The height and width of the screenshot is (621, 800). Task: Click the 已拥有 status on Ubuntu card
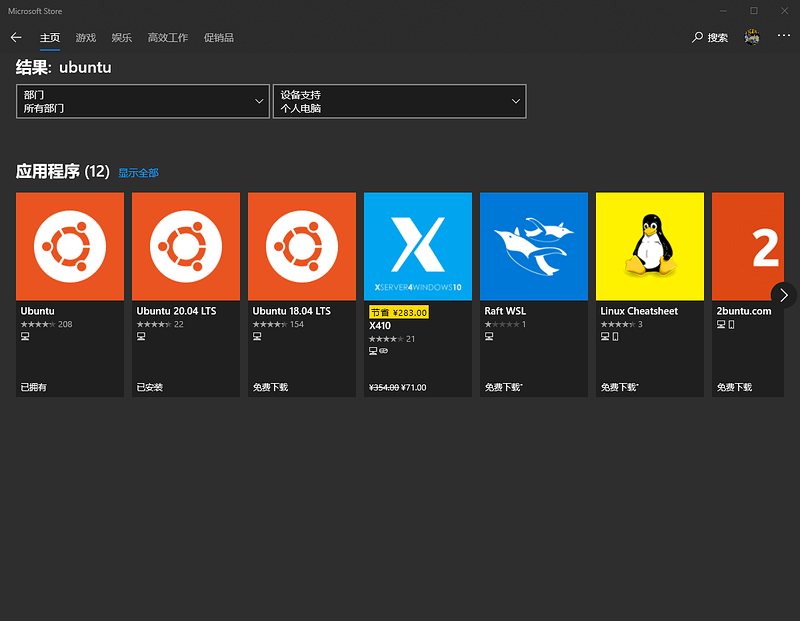coord(34,387)
